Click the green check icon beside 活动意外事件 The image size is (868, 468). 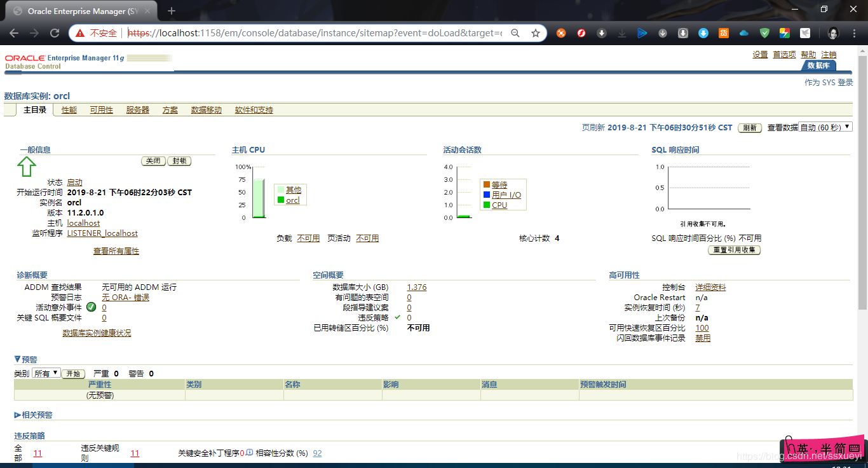point(92,307)
